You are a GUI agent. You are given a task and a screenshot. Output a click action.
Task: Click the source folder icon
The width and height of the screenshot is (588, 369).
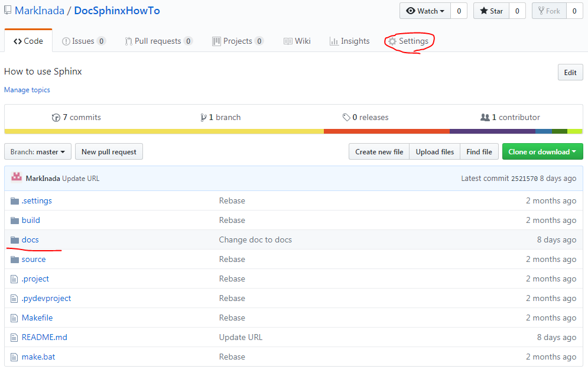pos(15,260)
